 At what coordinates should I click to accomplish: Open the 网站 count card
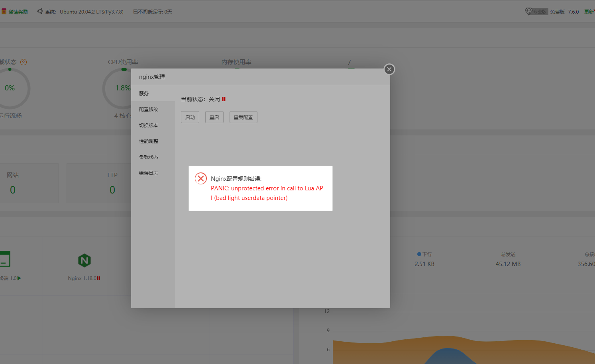(x=29, y=183)
